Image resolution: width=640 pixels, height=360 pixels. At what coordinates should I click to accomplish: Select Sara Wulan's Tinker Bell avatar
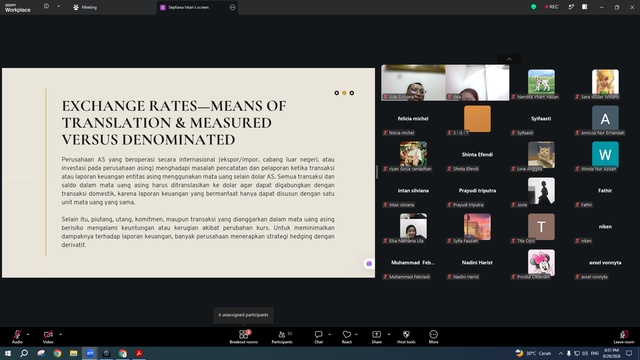pos(605,82)
